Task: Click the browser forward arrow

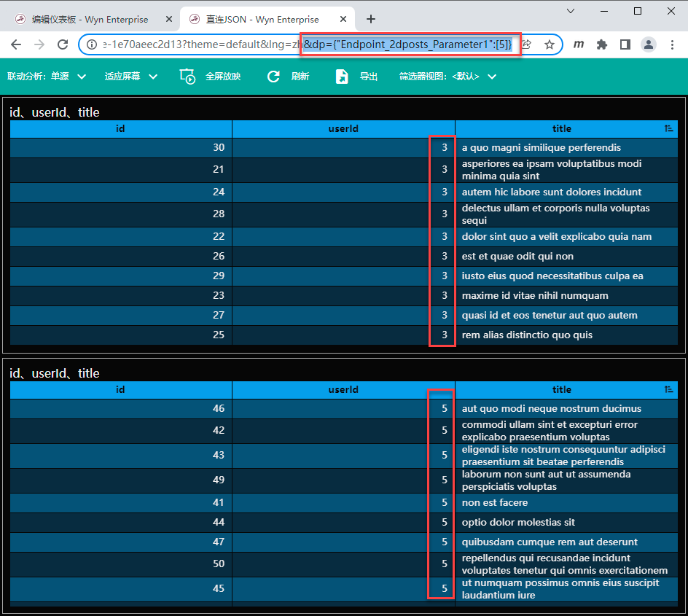Action: [x=39, y=44]
